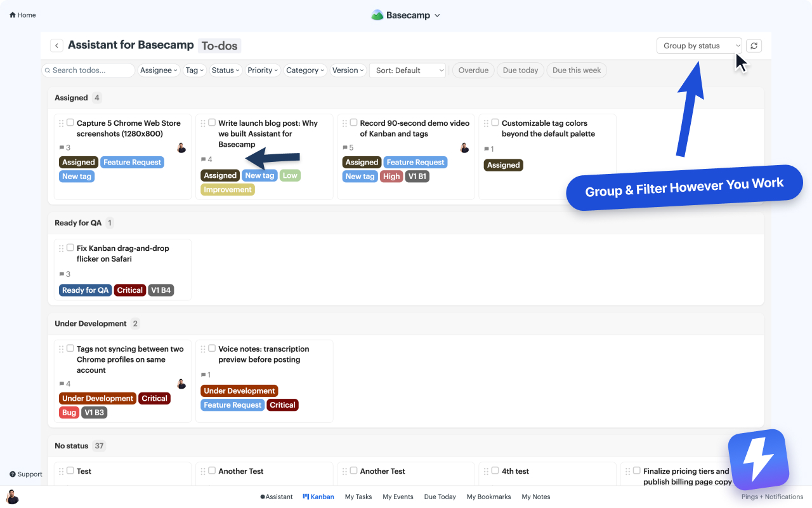Click the refresh icon button
Image resolution: width=812 pixels, height=508 pixels.
pos(754,46)
